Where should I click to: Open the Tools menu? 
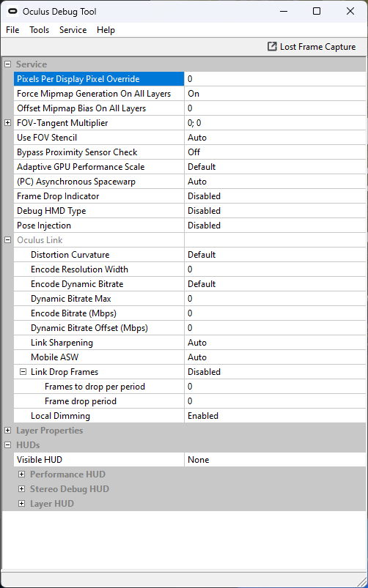pos(40,30)
